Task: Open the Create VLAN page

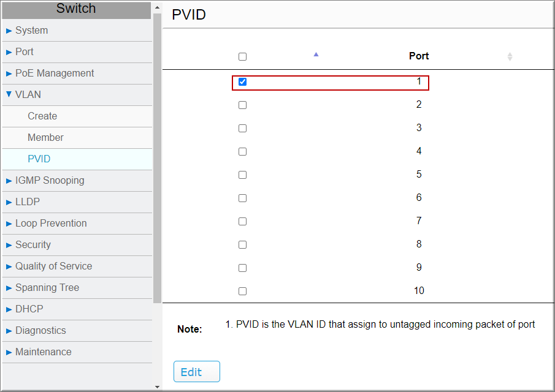Action: tap(42, 116)
